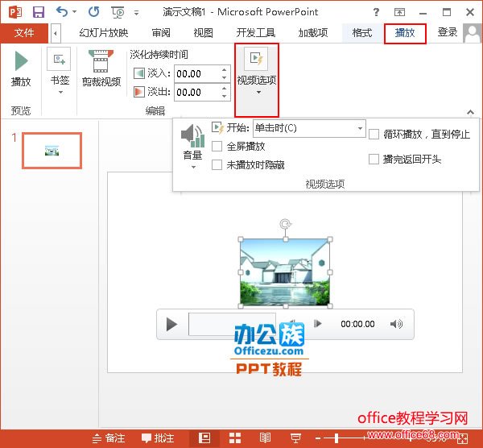Open the 文件 (File) tab
This screenshot has width=483, height=448.
point(24,33)
